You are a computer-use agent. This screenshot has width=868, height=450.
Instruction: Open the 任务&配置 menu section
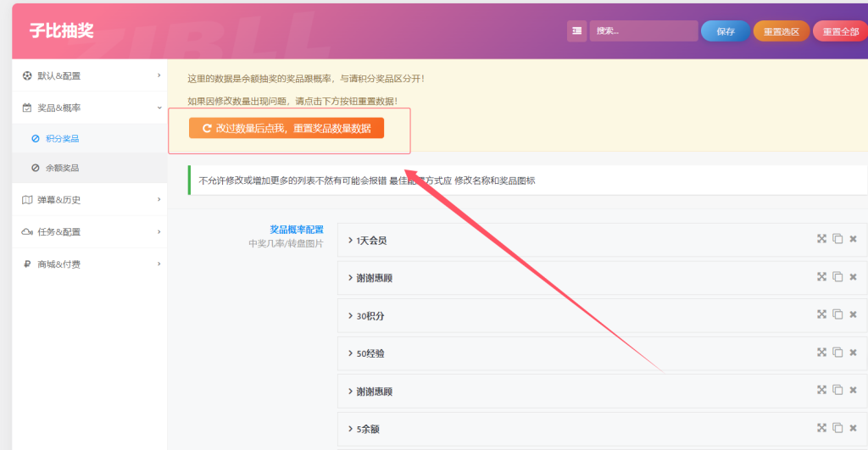(x=90, y=231)
